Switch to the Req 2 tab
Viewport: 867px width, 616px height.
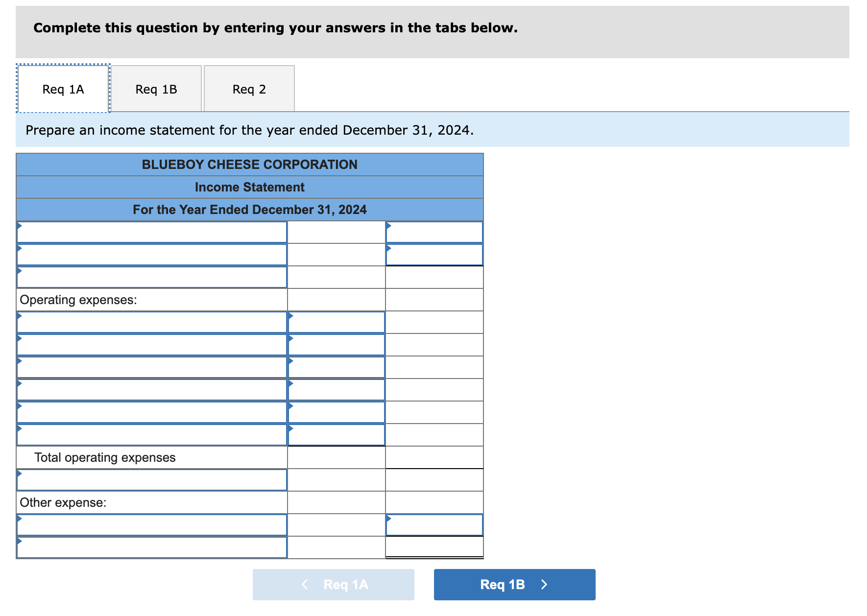[249, 89]
